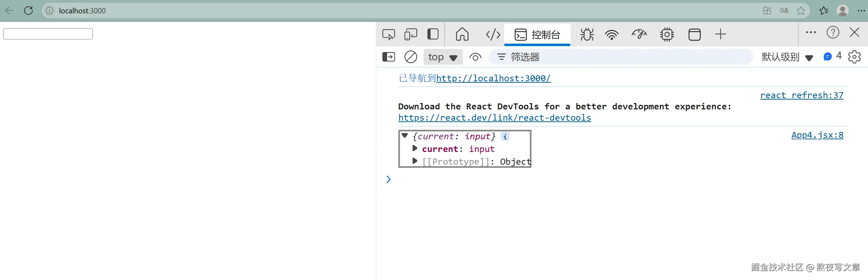Open App4.jsx:8 source location

tap(817, 135)
